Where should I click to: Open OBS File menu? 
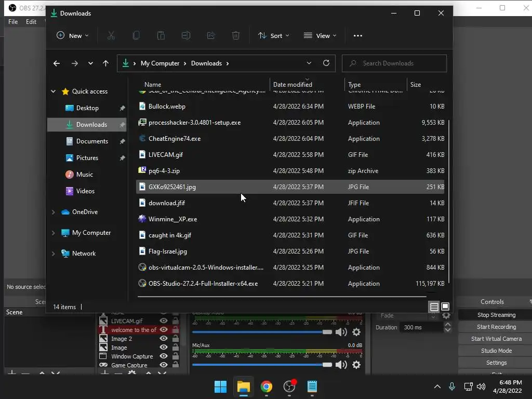coord(13,22)
